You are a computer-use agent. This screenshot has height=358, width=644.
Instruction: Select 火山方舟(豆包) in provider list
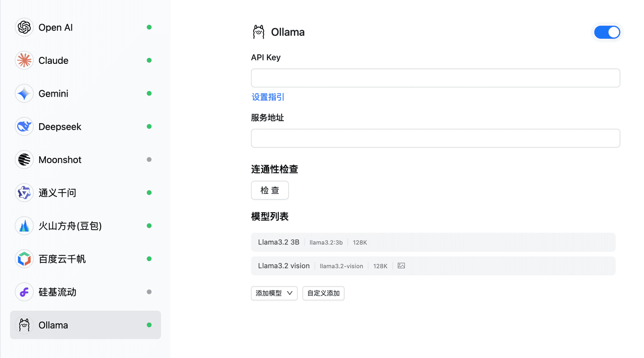click(86, 226)
